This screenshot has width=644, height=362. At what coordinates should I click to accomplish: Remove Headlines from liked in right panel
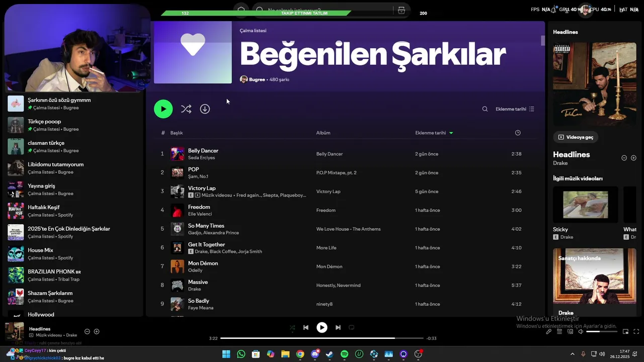[x=624, y=158]
